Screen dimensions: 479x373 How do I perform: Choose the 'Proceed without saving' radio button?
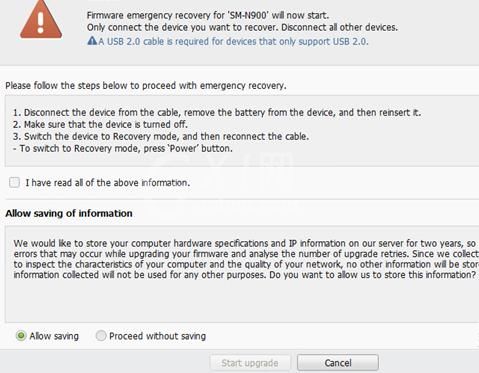101,336
